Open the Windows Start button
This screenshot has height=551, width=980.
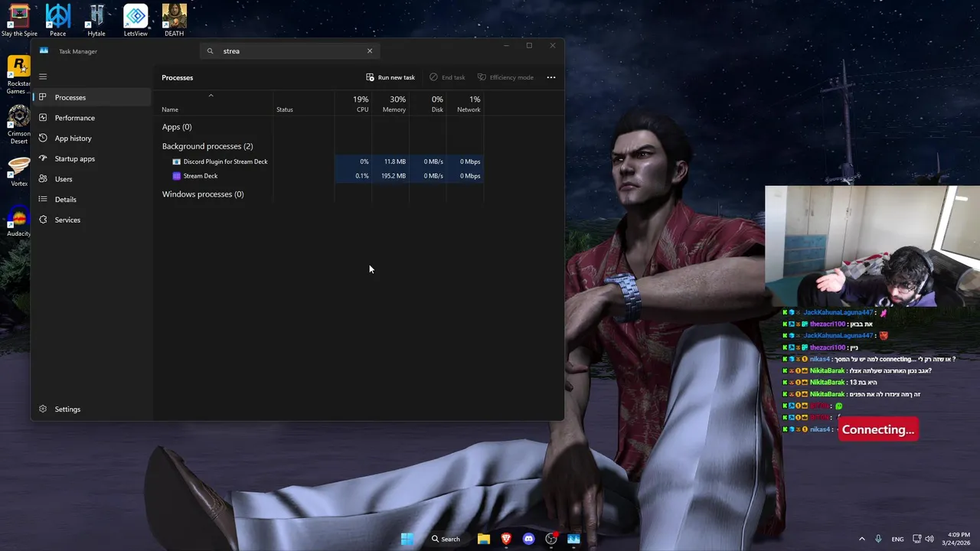[407, 539]
